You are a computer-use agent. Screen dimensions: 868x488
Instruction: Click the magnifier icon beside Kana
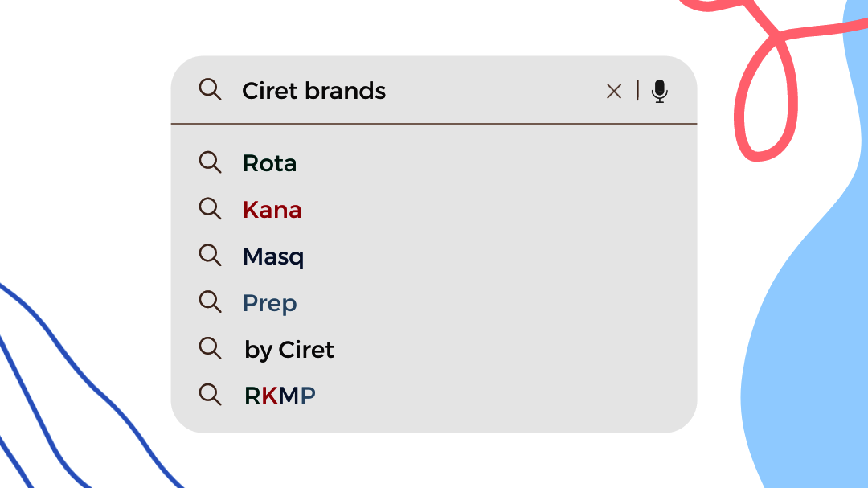click(x=210, y=209)
